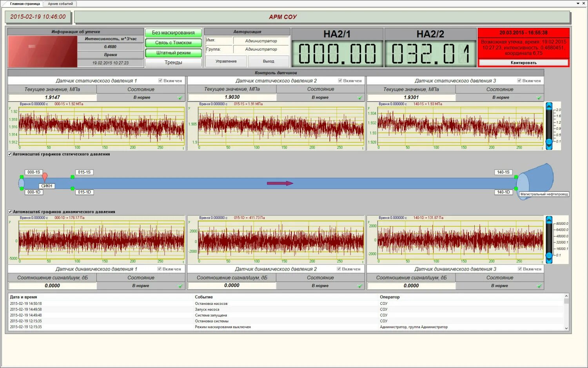The image size is (588, 368).
Task: Click the main oil pipeline end icon
Action: click(535, 181)
